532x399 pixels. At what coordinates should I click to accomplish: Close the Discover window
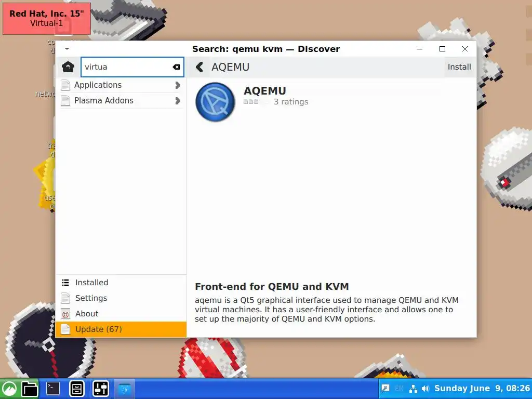point(465,49)
